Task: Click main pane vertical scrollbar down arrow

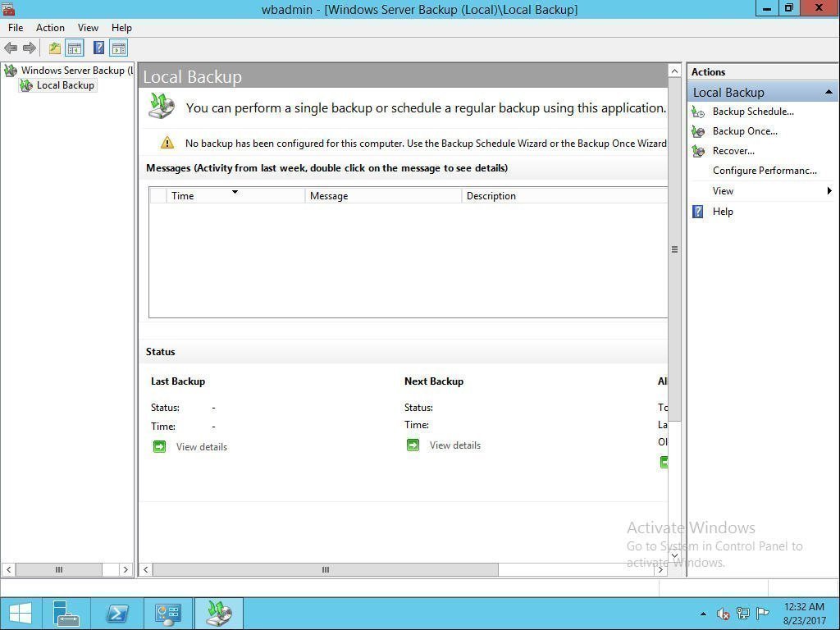Action: [674, 556]
